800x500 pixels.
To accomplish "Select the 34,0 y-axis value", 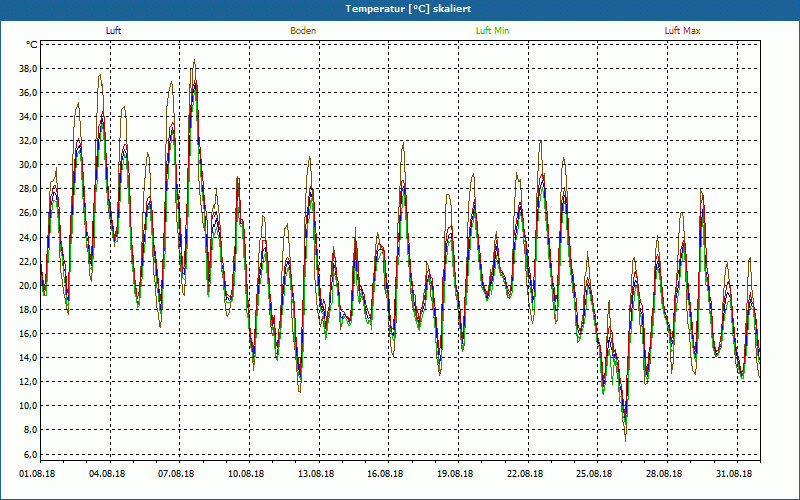I will [x=29, y=117].
